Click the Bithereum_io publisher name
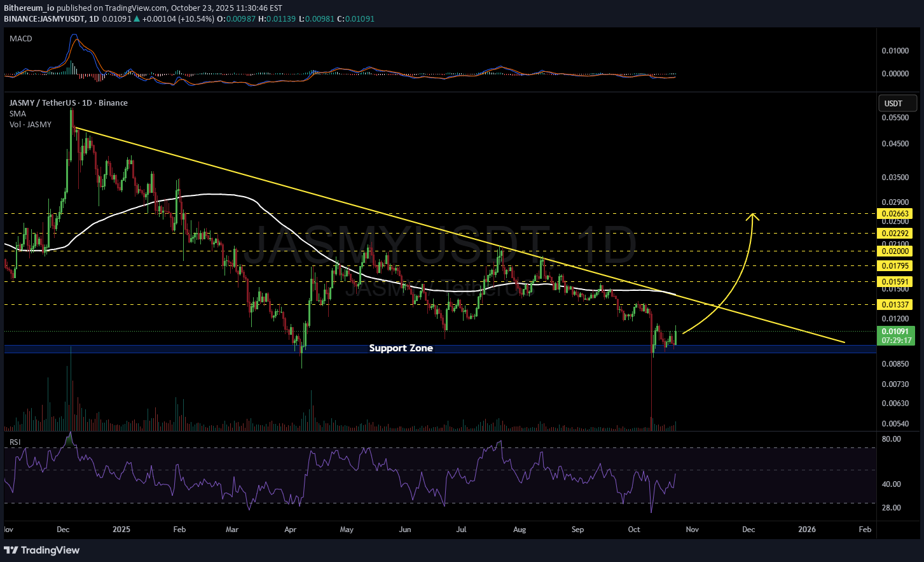 [29, 8]
